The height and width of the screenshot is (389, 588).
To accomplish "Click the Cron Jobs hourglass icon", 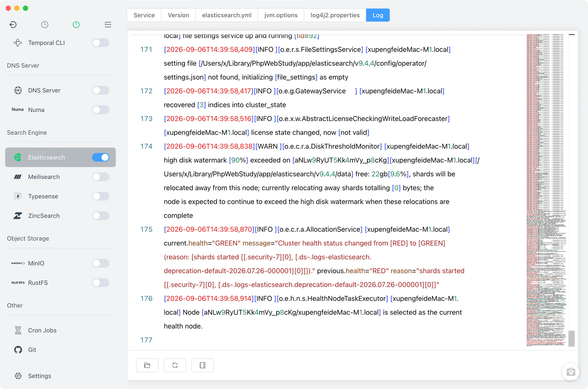I will coord(18,330).
